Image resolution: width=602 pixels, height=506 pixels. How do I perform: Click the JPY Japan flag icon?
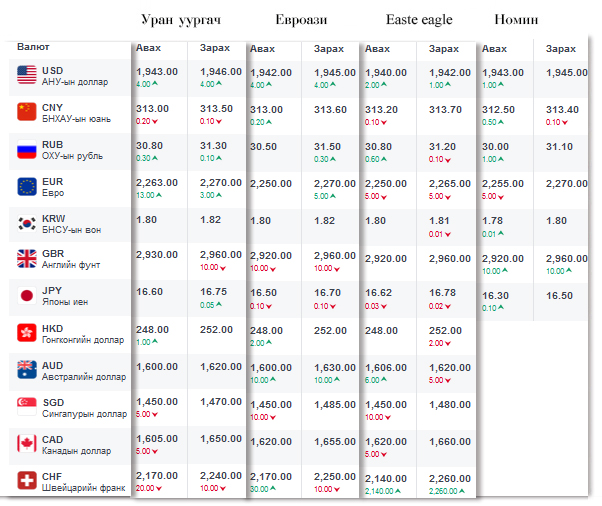tap(27, 296)
